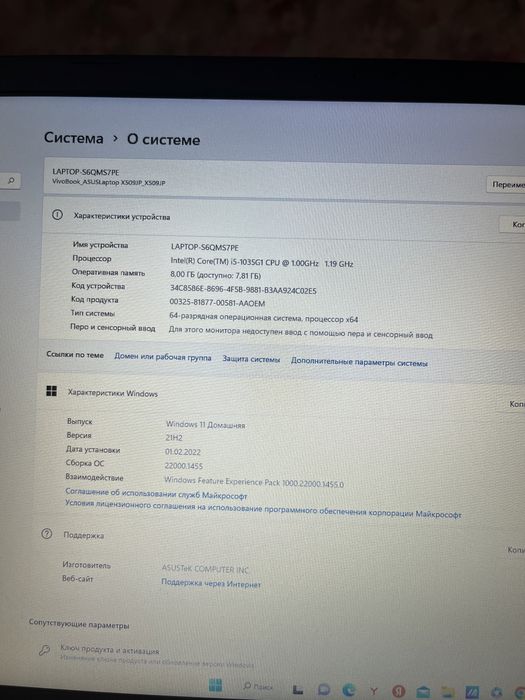This screenshot has height=700, width=525.
Task: Open the blue striped app taskbar icon
Action: click(x=472, y=692)
